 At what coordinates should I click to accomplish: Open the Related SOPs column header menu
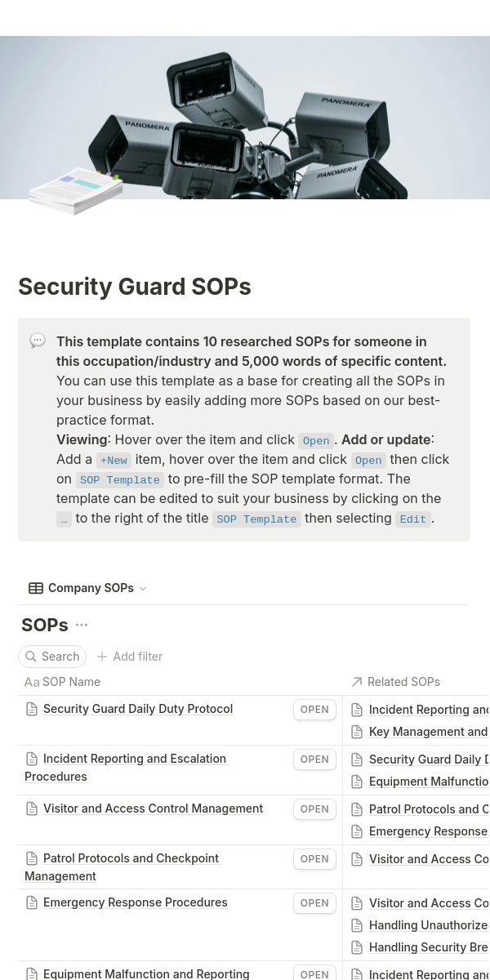(x=403, y=682)
